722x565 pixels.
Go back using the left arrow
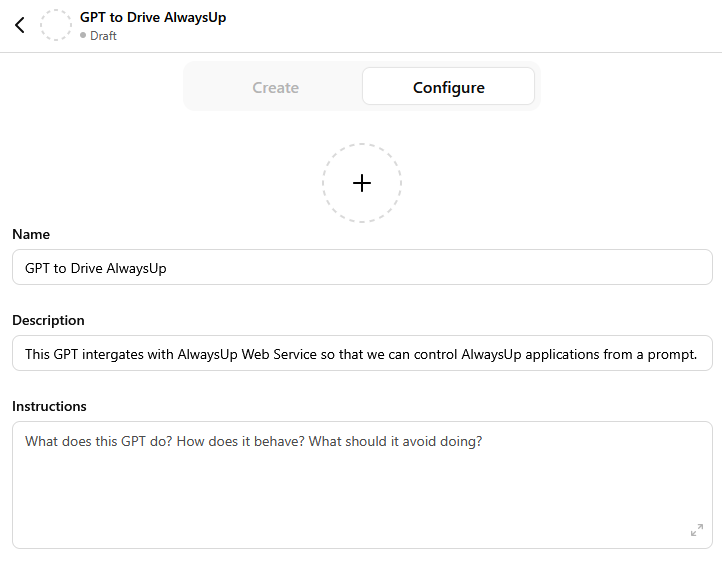point(20,25)
